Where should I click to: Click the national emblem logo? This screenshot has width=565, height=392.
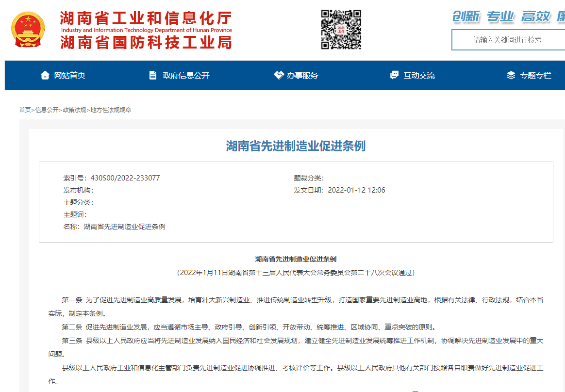[x=28, y=30]
